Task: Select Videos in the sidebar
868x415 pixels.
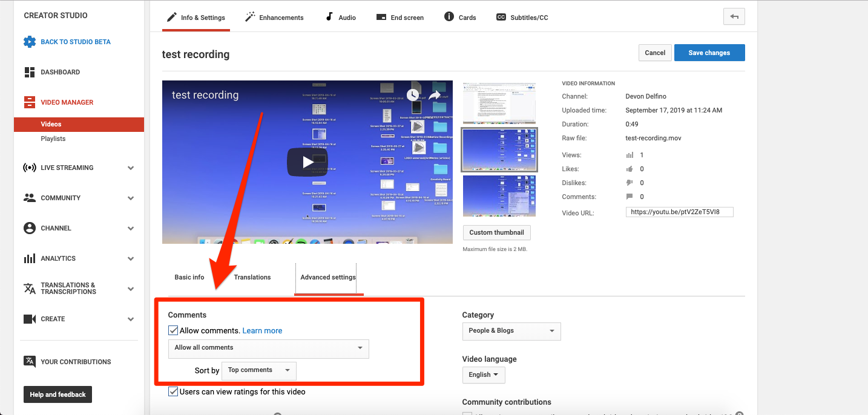Action: point(79,124)
